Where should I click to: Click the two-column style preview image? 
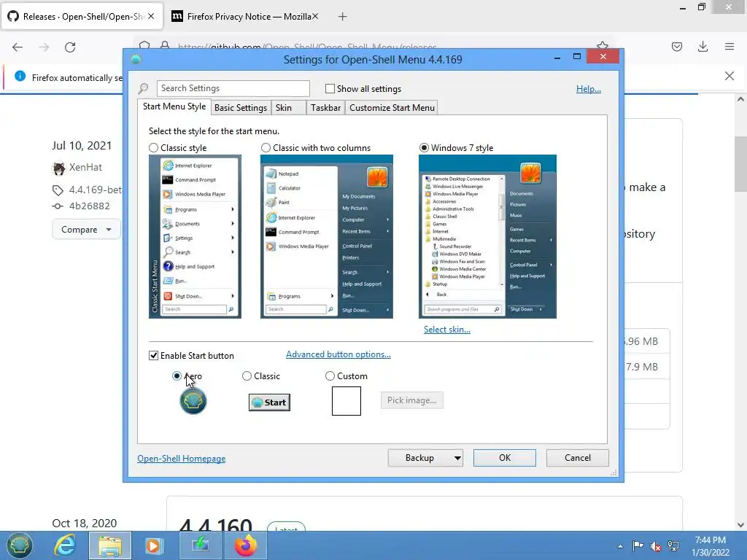(326, 236)
